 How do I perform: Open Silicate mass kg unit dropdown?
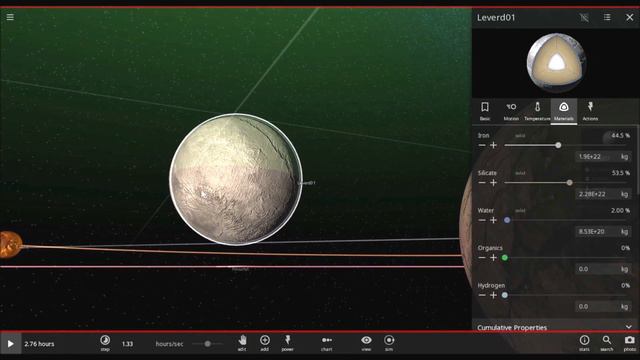pyautogui.click(x=624, y=194)
